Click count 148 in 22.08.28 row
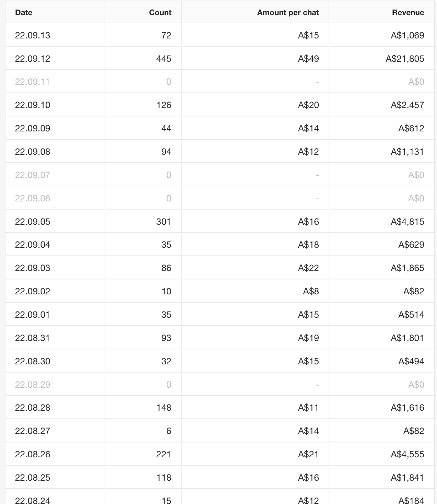 (164, 408)
